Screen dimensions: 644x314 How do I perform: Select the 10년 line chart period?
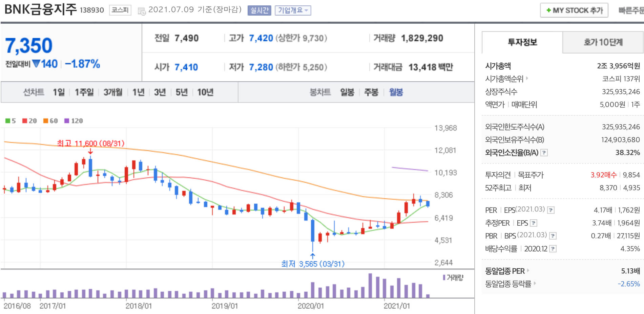[x=205, y=92]
